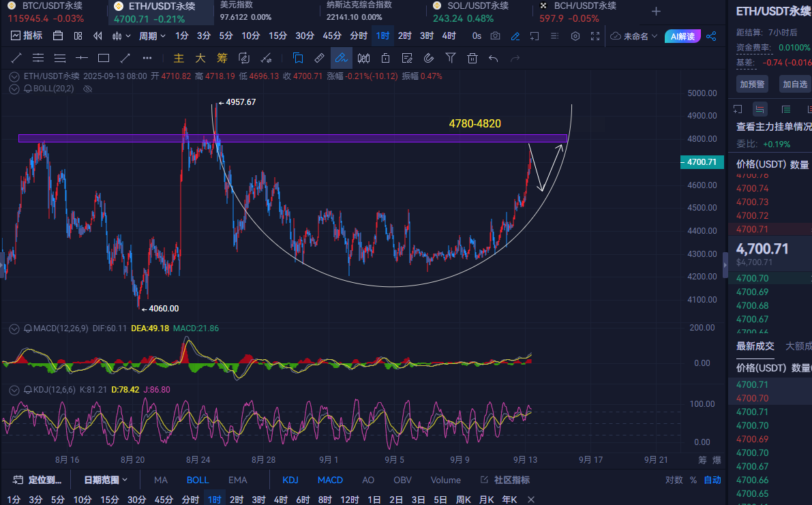Open more drawing tools (three dots)
812x505 pixels.
147,58
